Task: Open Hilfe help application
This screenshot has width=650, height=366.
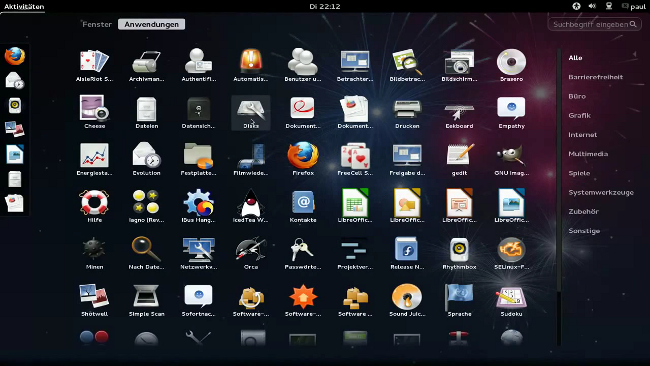Action: (x=95, y=206)
